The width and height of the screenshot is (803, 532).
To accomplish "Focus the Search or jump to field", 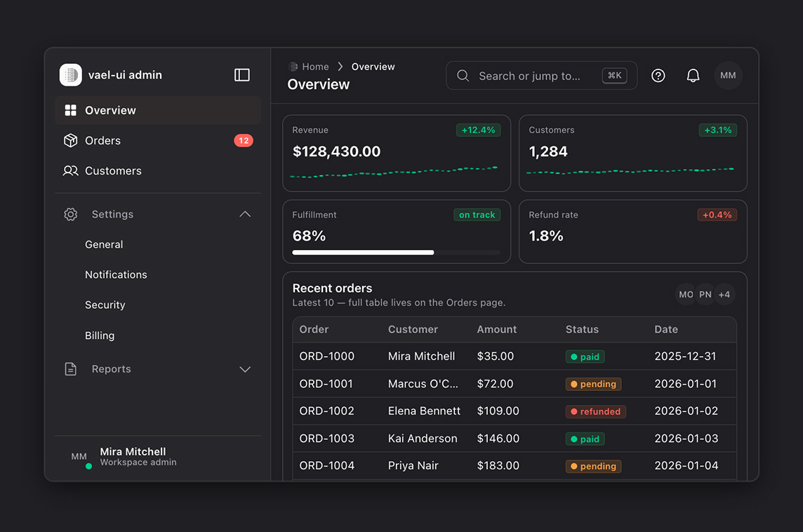I will [541, 76].
